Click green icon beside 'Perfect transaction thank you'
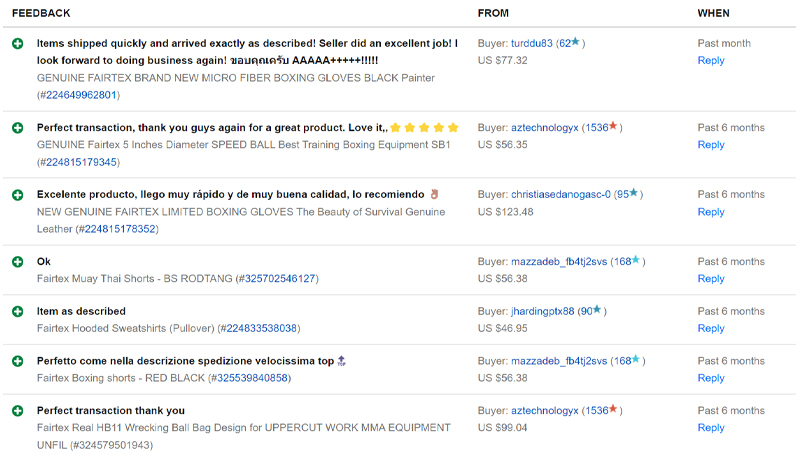800x453 pixels. (18, 411)
